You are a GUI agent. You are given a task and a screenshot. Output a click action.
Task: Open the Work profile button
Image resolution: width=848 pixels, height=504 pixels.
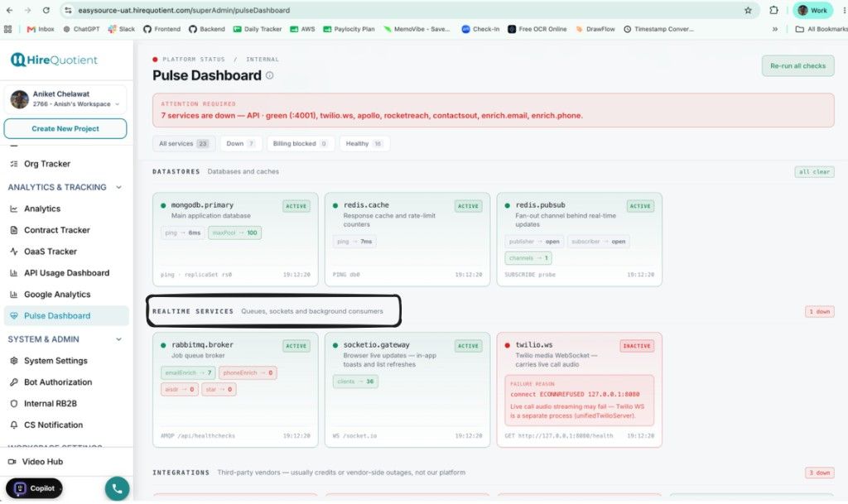(813, 10)
